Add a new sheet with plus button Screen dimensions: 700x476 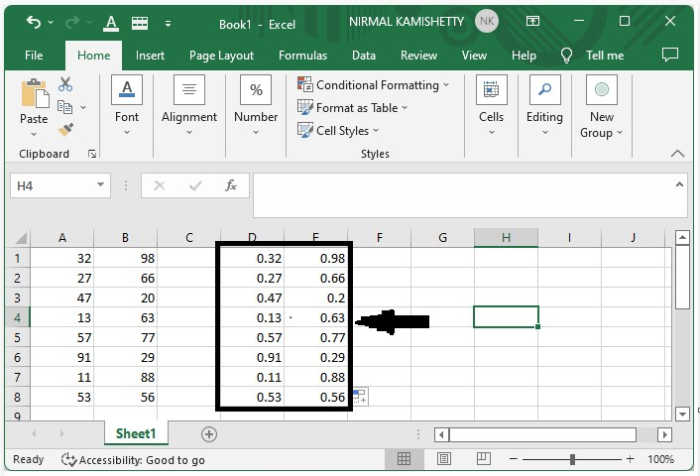[x=209, y=434]
